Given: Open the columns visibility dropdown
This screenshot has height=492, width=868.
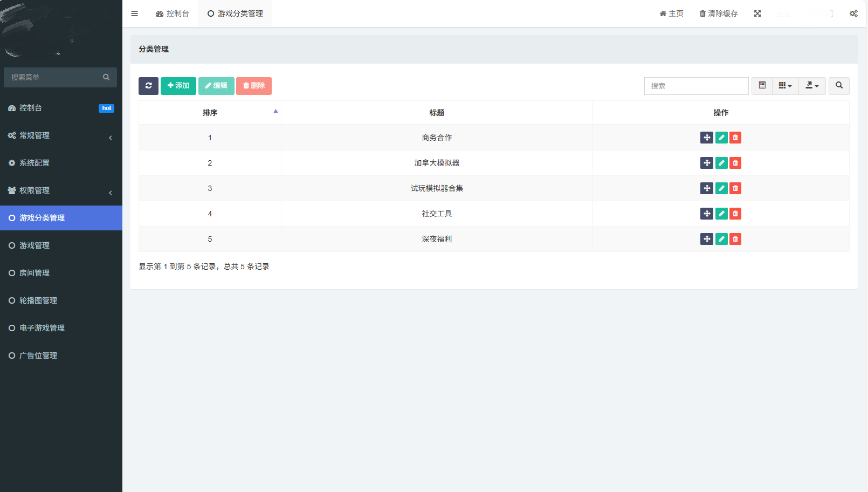Looking at the screenshot, I should pyautogui.click(x=785, y=86).
